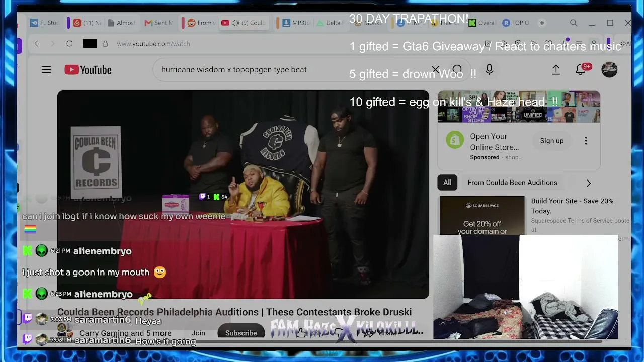Screen dimensions: 644x362
Task: Open the YouTube account avatar menu
Action: pos(609,70)
